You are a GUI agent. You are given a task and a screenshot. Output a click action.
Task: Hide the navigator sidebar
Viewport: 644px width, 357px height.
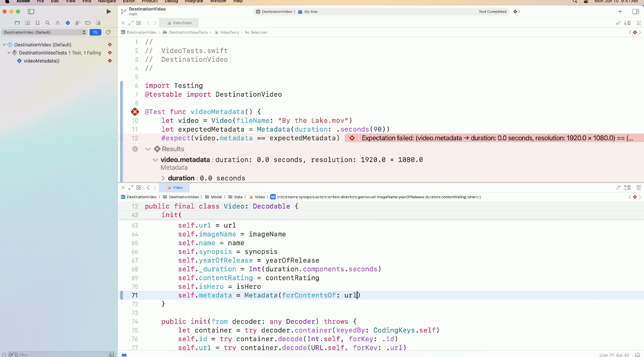31,11
